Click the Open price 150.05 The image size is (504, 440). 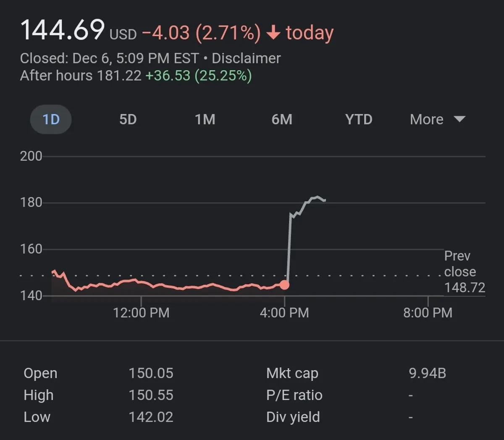coord(151,373)
